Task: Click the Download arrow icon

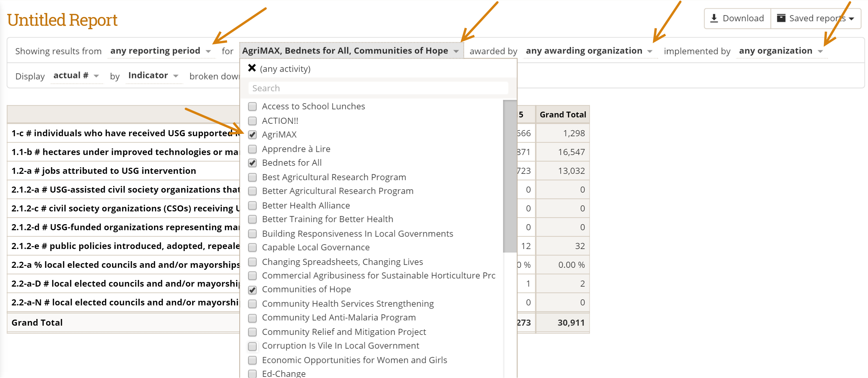Action: click(x=714, y=18)
